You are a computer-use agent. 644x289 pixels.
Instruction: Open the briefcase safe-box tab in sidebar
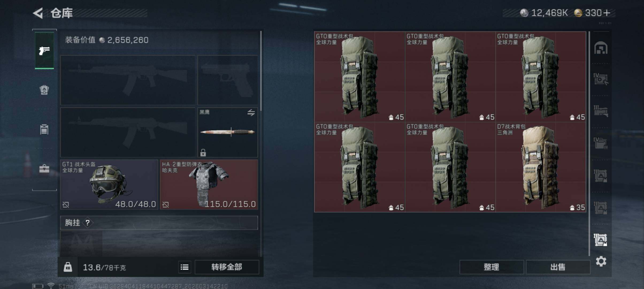(44, 169)
